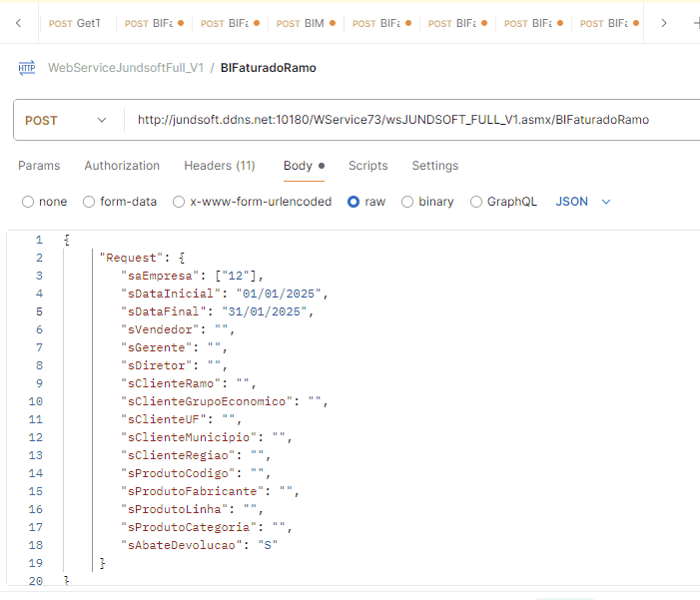
Task: Go to the Scripts tab
Action: coord(367,166)
